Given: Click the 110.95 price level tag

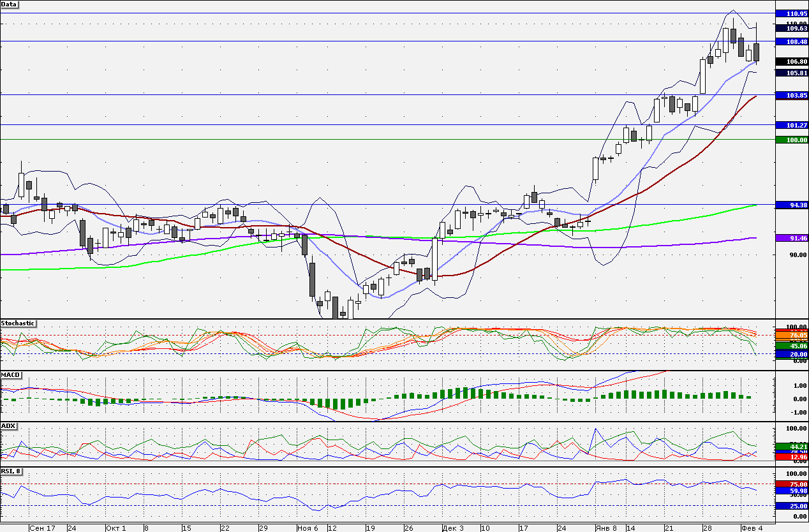Looking at the screenshot, I should (791, 13).
